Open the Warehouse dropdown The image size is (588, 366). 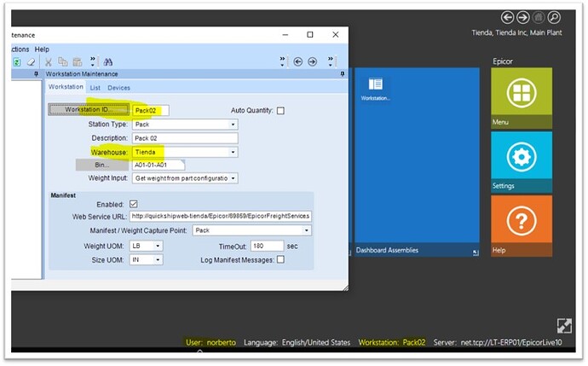233,152
